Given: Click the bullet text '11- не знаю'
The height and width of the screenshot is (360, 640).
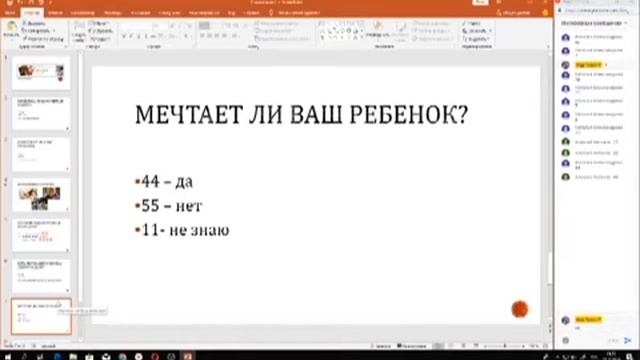Looking at the screenshot, I should click(185, 230).
